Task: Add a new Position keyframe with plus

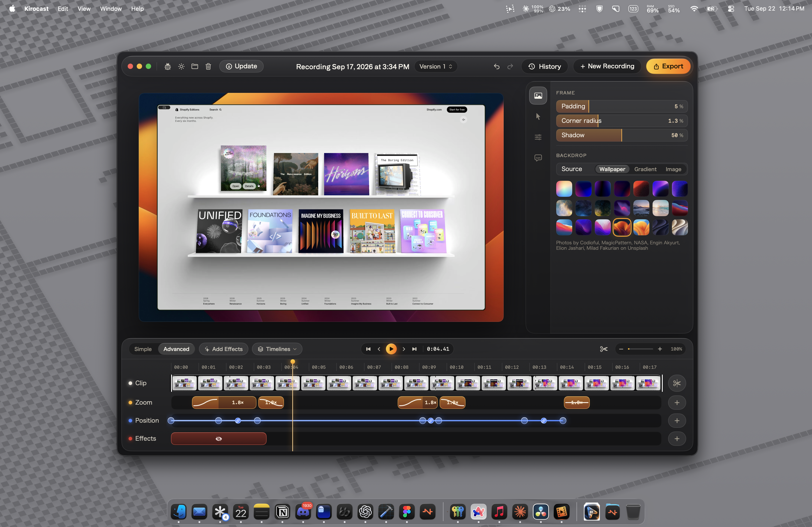Action: [677, 421]
